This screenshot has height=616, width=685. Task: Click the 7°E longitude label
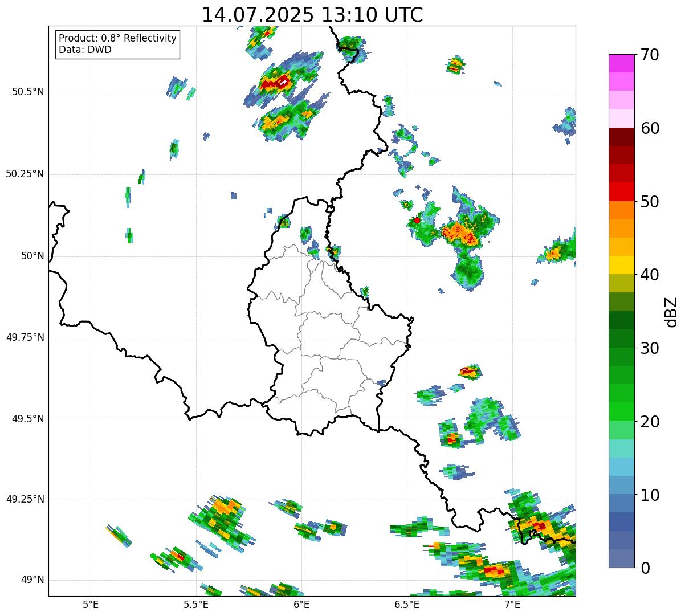tap(512, 605)
